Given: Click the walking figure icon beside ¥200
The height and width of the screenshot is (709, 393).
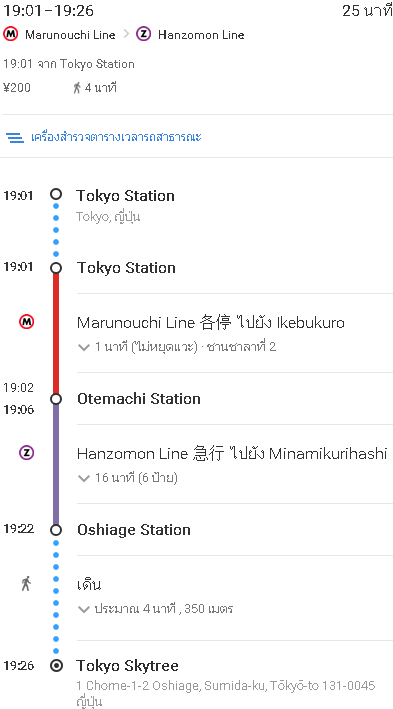Looking at the screenshot, I should 77,88.
